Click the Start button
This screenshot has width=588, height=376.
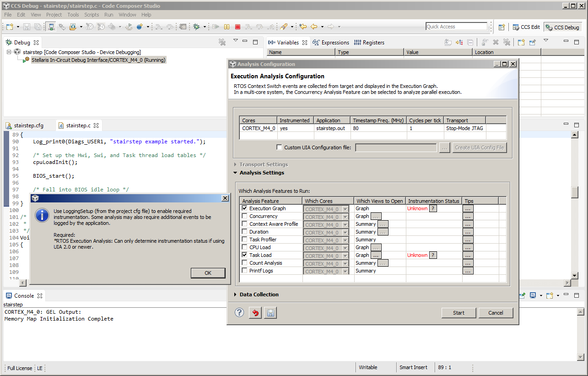coord(459,313)
